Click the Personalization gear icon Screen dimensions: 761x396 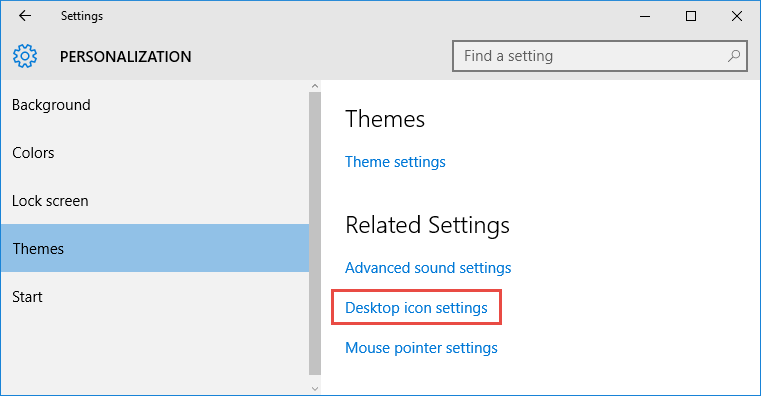click(x=25, y=56)
